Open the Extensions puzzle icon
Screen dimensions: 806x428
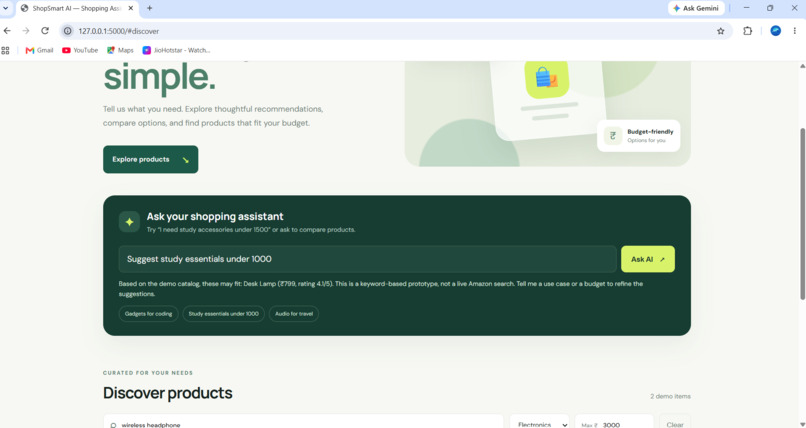pyautogui.click(x=747, y=31)
